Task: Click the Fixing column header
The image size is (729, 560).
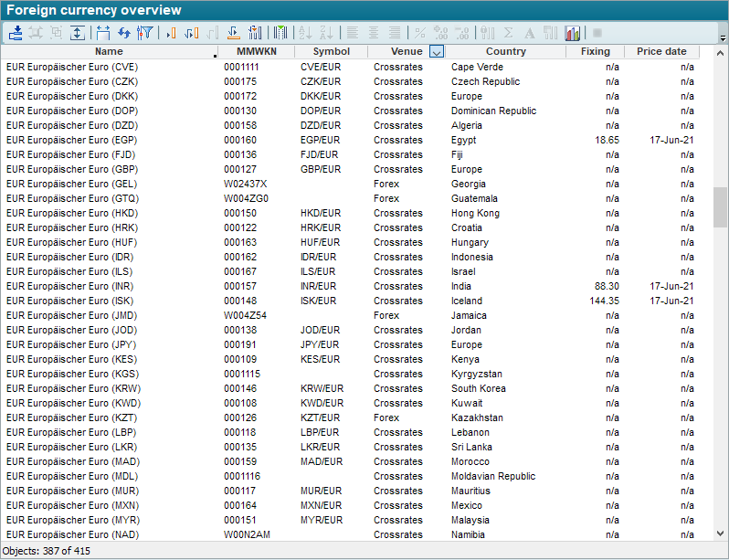Action: 595,52
